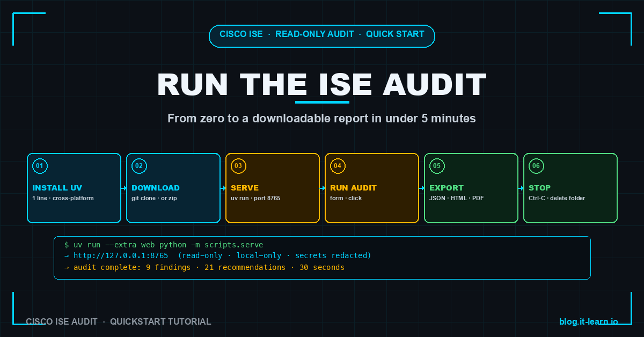This screenshot has height=337, width=644.
Task: Select the SERVE heading
Action: click(x=245, y=188)
